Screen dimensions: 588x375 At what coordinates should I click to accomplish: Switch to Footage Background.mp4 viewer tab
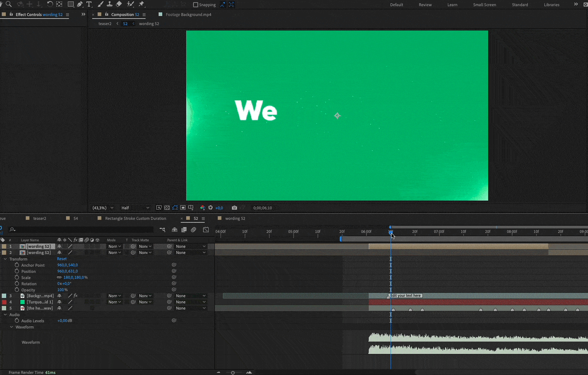tap(188, 15)
